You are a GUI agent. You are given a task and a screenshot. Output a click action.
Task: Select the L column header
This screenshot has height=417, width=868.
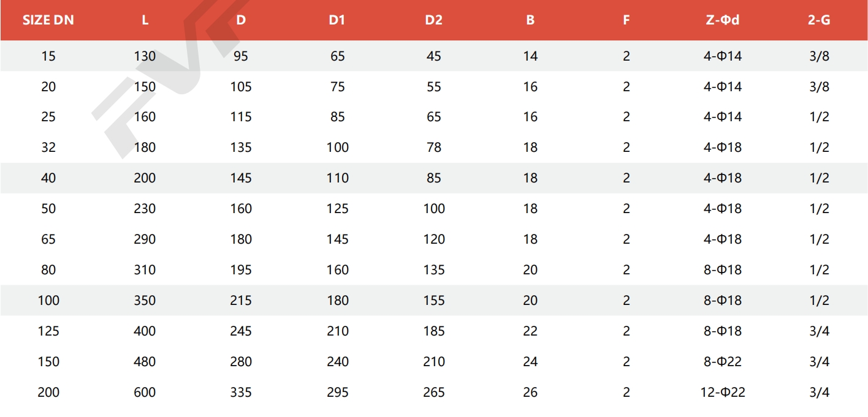(x=145, y=20)
